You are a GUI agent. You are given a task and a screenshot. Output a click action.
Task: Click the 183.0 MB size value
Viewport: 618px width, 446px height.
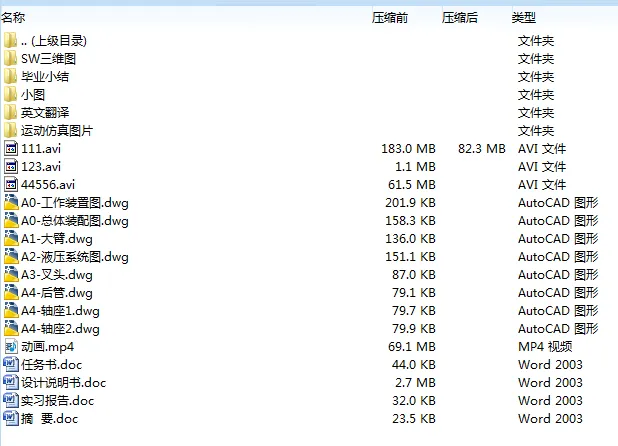click(408, 149)
